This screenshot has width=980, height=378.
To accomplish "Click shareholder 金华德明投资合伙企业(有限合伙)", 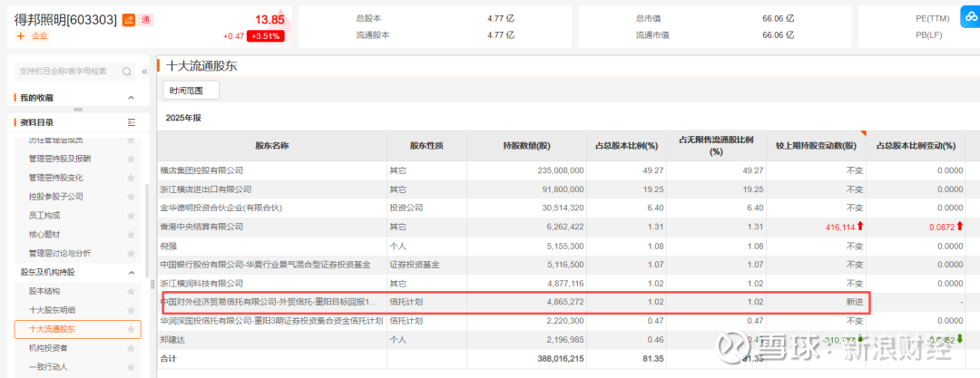I will 221,208.
